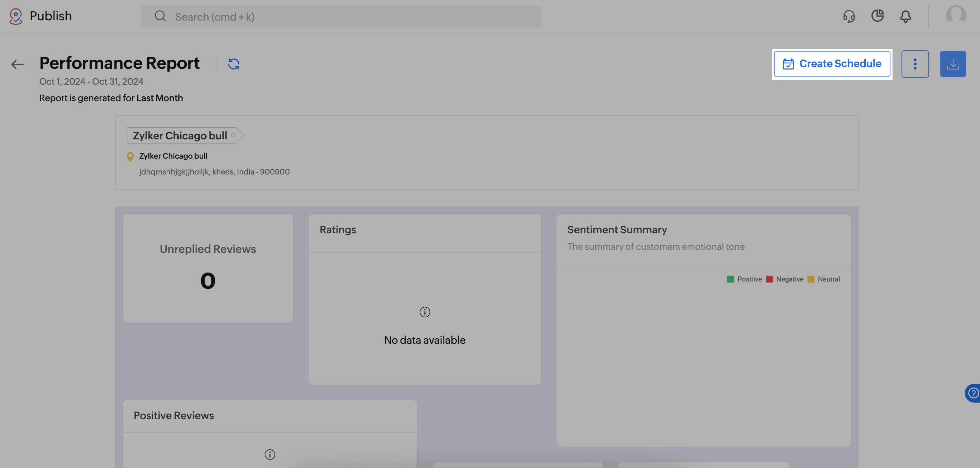Click the Ratings info icon
Screen dimensions: 980x468
pyautogui.click(x=425, y=312)
